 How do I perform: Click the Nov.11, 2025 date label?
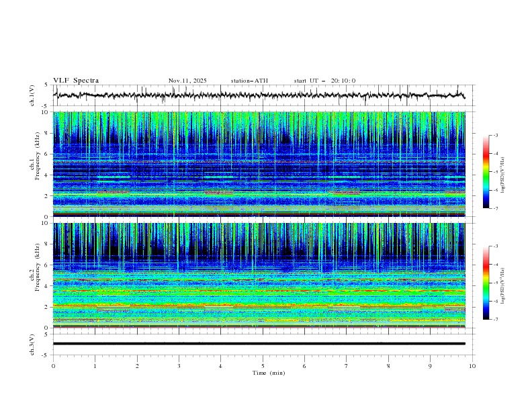click(187, 81)
